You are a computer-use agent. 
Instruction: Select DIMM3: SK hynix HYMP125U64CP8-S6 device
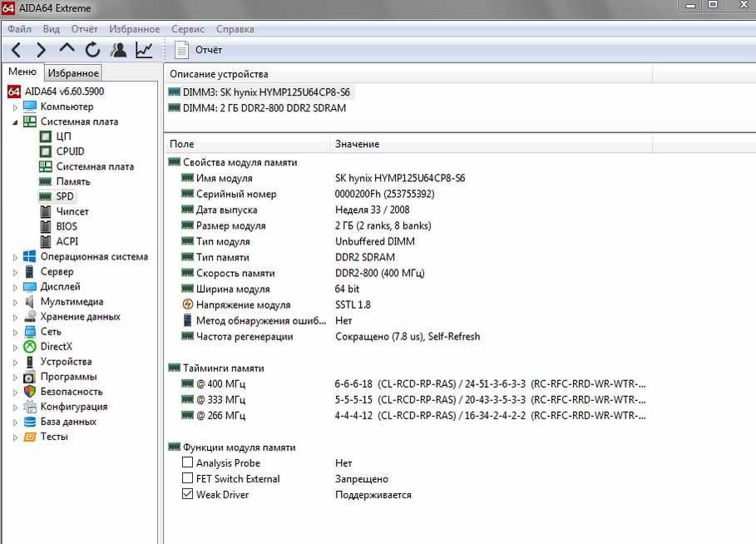click(259, 92)
